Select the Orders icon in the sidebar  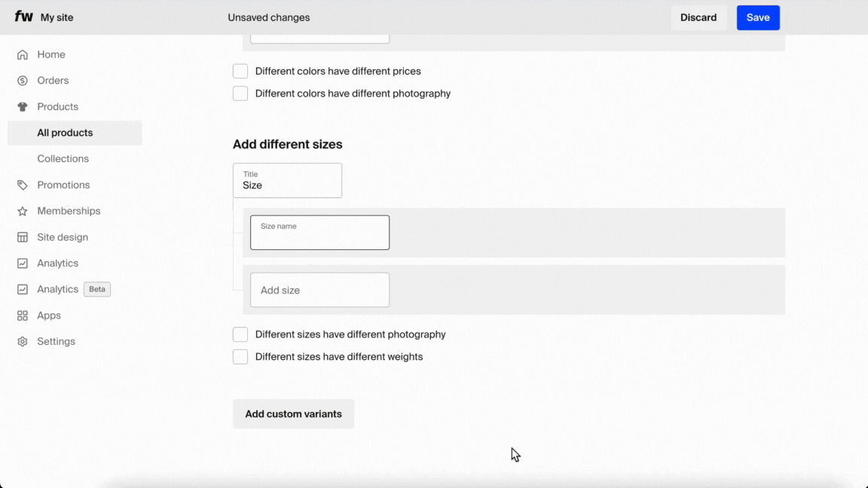point(21,81)
